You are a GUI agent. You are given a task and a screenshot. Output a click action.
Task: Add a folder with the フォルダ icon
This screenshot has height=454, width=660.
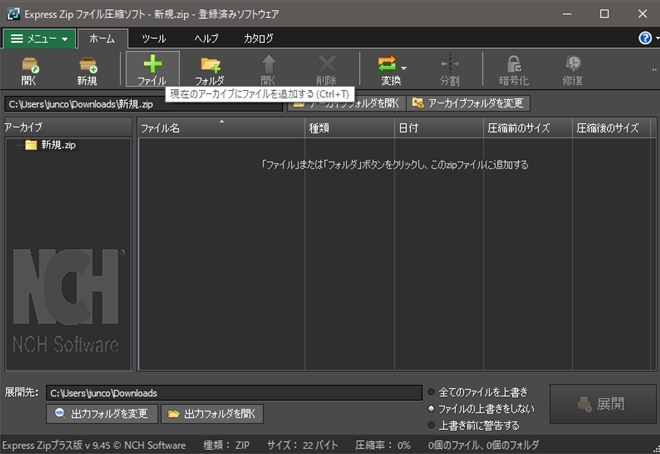click(210, 70)
